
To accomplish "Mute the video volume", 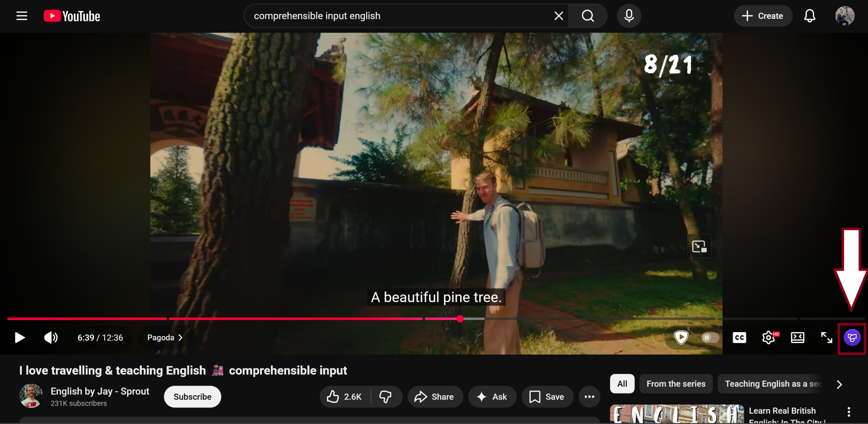I will pos(51,338).
